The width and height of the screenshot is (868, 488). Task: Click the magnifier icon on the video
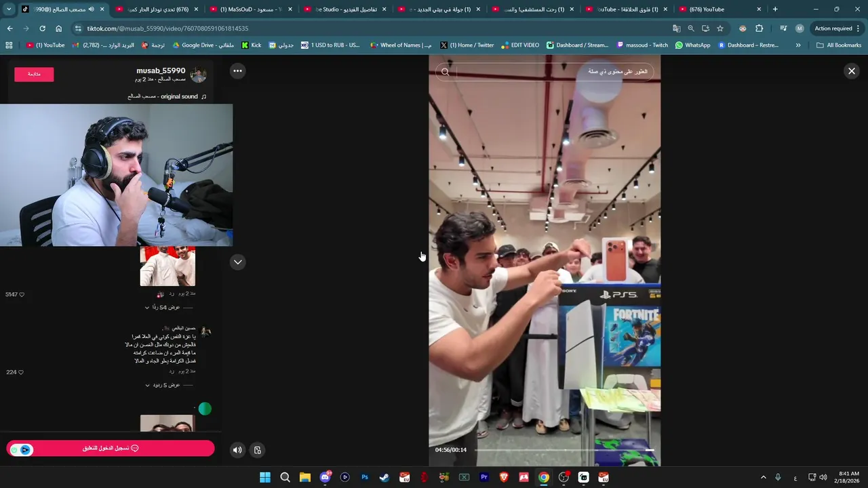coord(445,71)
